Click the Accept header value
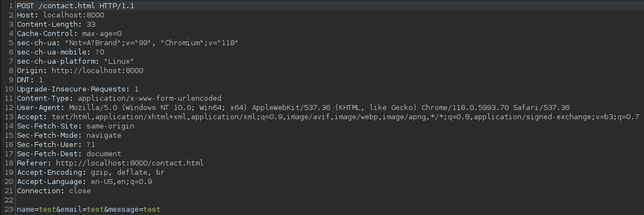Screen dimensions: 644x215 [345, 116]
